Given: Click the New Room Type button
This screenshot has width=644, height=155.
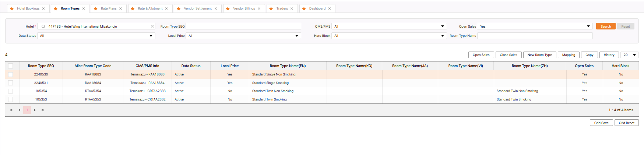Looking at the screenshot, I should pyautogui.click(x=539, y=55).
